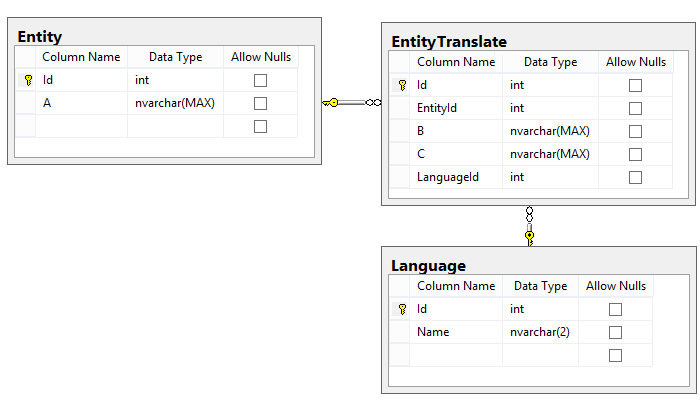700x400 pixels.
Task: Click Column Name header in Language table
Action: pos(456,286)
